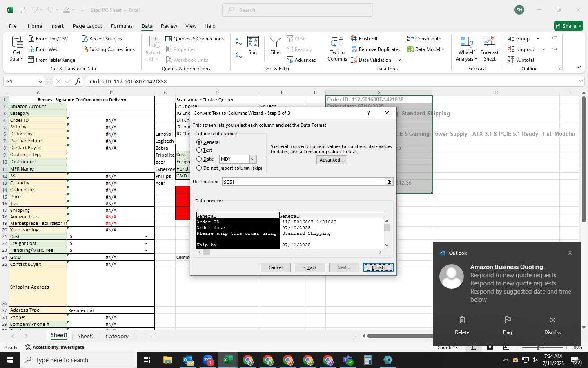Switch to the Home tab
588x368 pixels.
pos(35,26)
